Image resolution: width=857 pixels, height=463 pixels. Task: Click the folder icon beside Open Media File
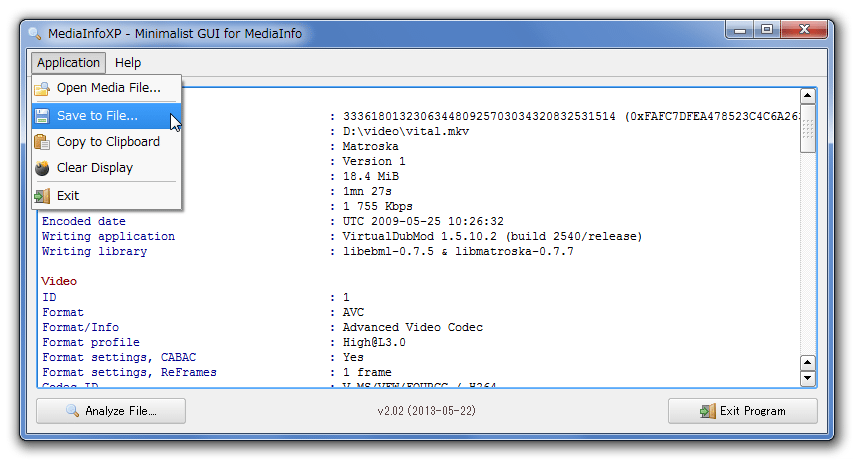point(42,88)
